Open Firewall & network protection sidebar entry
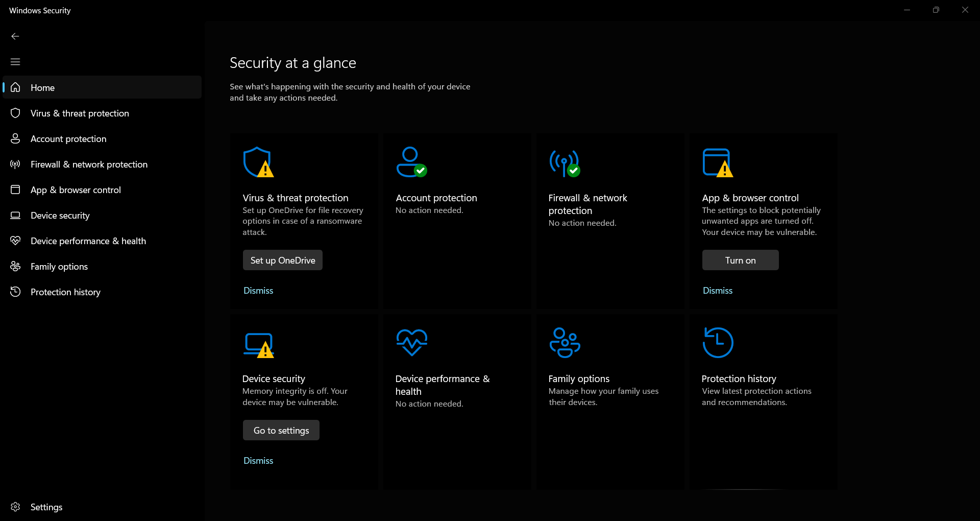980x521 pixels. click(x=102, y=164)
